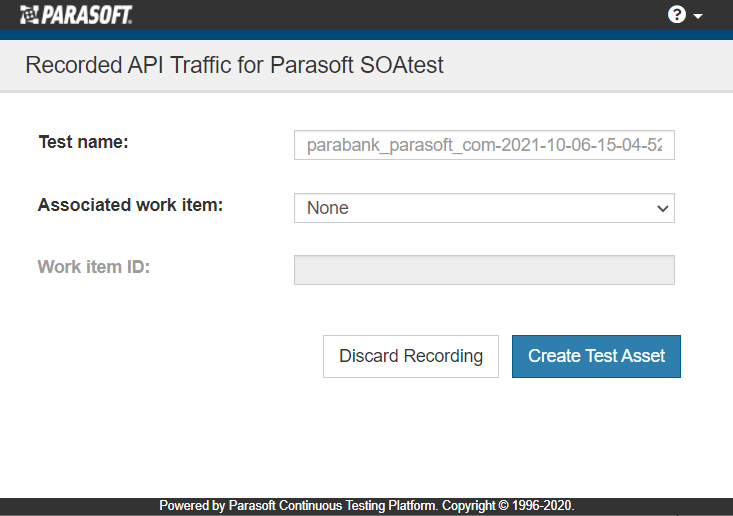733x516 pixels.
Task: Click the Parasoft logo in header
Action: [x=76, y=15]
